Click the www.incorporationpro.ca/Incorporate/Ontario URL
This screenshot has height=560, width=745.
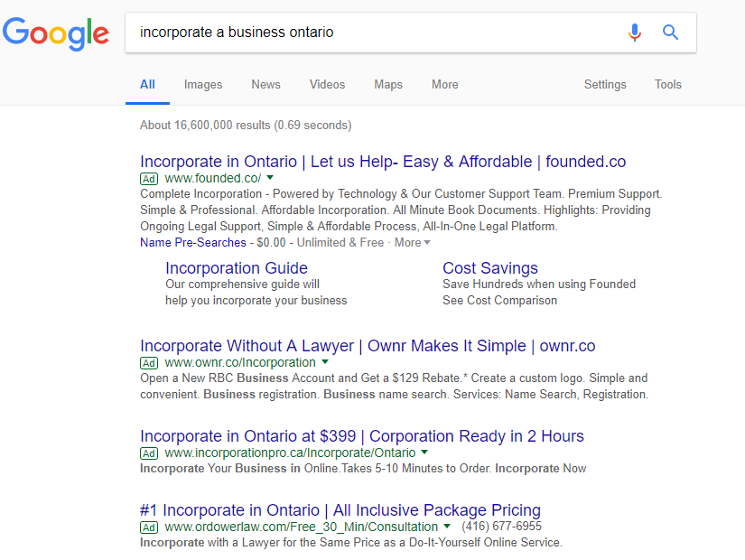click(x=290, y=453)
